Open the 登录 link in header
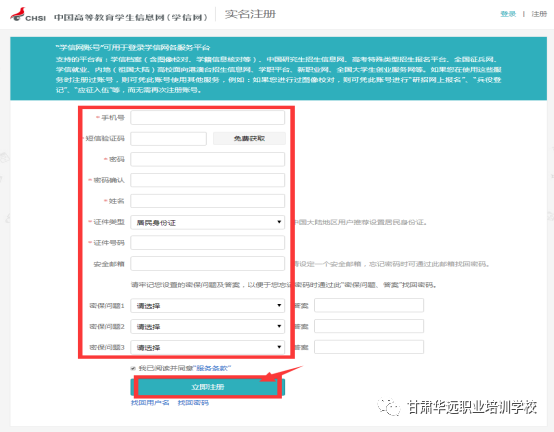Screen dimensions: 554x432 pyautogui.click(x=508, y=14)
